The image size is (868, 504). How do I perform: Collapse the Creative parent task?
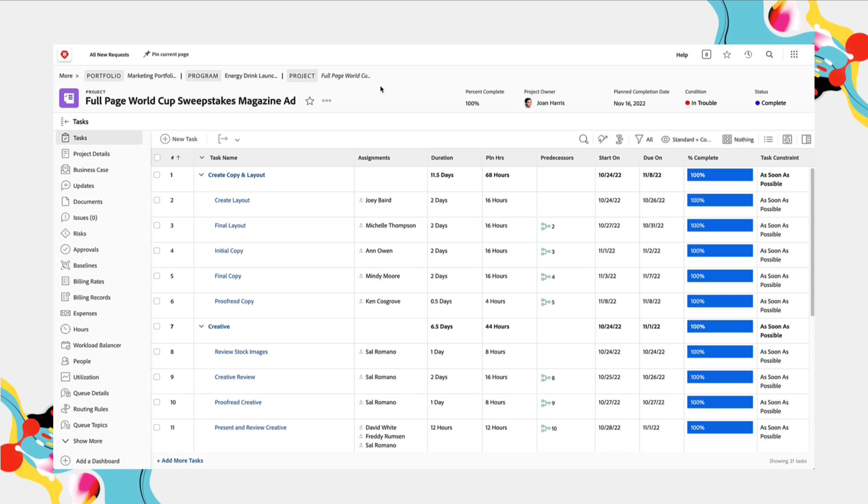[201, 326]
